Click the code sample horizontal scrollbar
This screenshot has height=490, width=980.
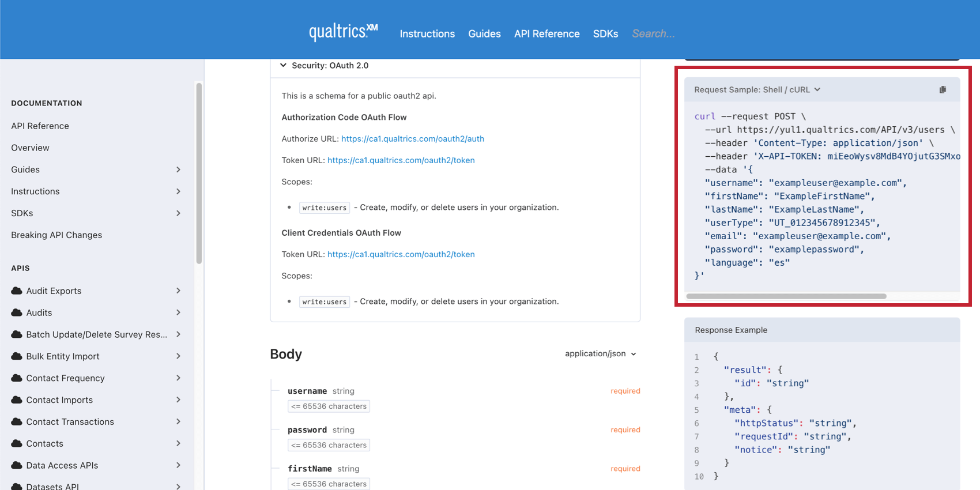786,296
